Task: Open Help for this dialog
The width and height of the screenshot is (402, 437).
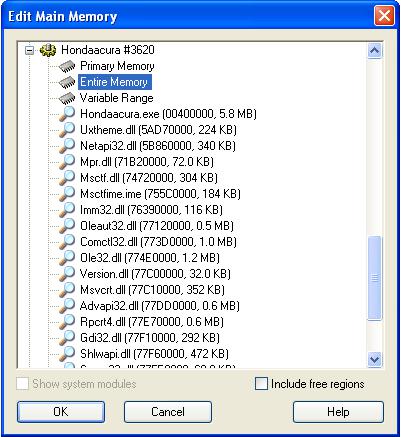Action: tap(338, 412)
